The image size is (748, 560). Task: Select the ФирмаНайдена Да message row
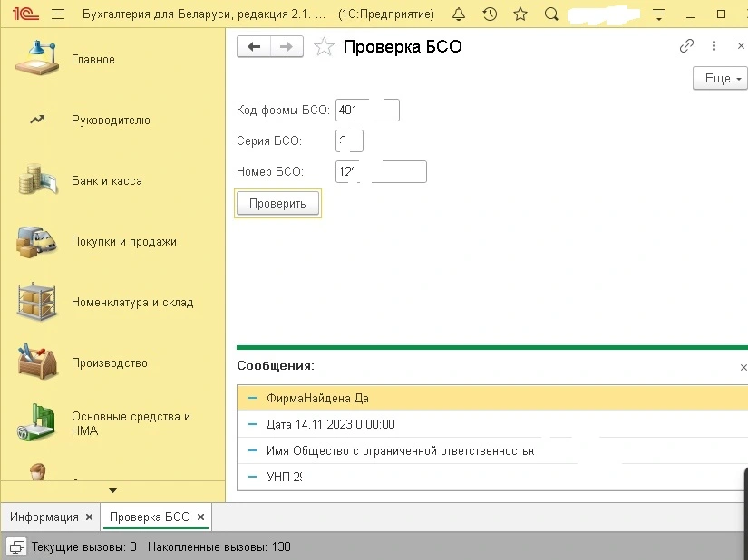pyautogui.click(x=490, y=398)
